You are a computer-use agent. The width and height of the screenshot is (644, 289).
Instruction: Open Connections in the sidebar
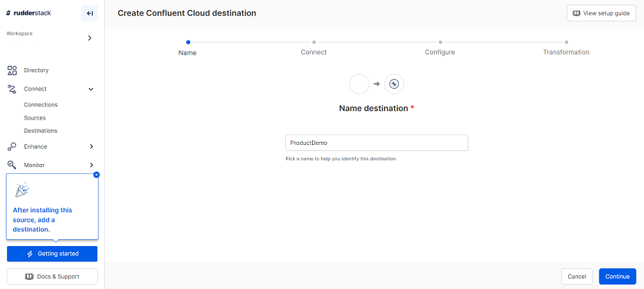pyautogui.click(x=41, y=105)
